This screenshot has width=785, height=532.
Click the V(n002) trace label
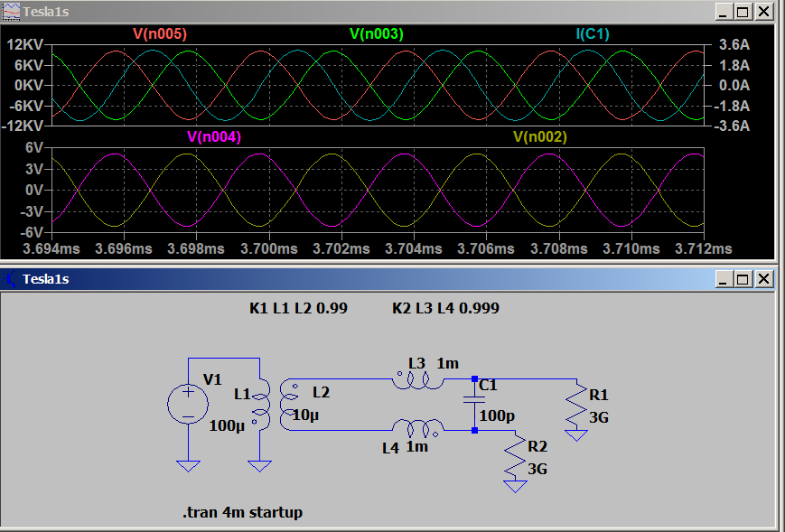[539, 137]
